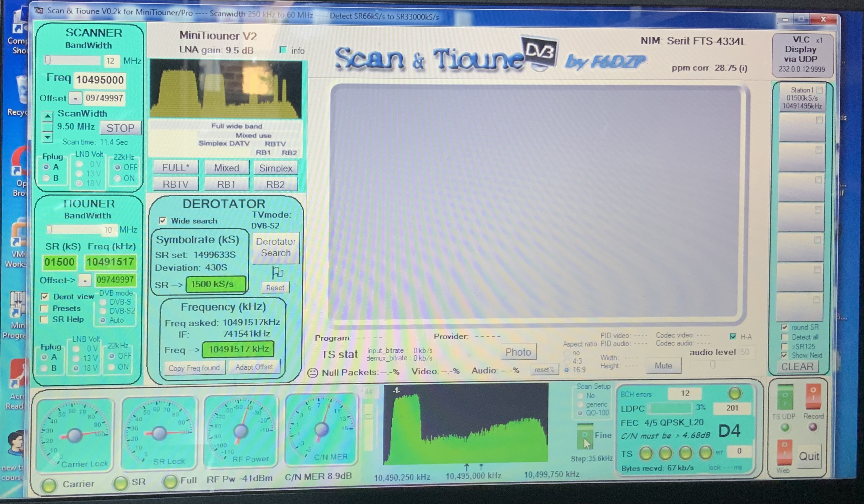Toggle the H-A checkbox

[733, 336]
